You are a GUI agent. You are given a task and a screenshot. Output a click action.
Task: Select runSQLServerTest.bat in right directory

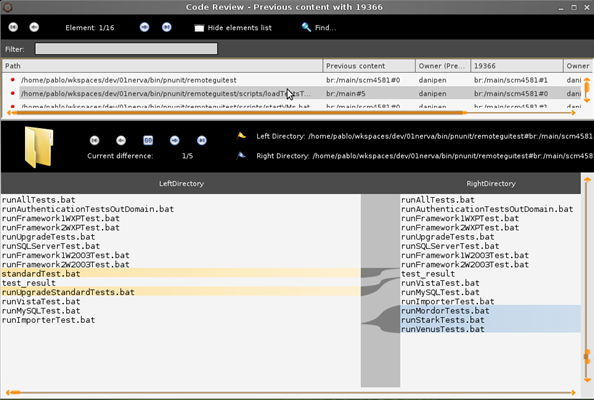tap(450, 246)
